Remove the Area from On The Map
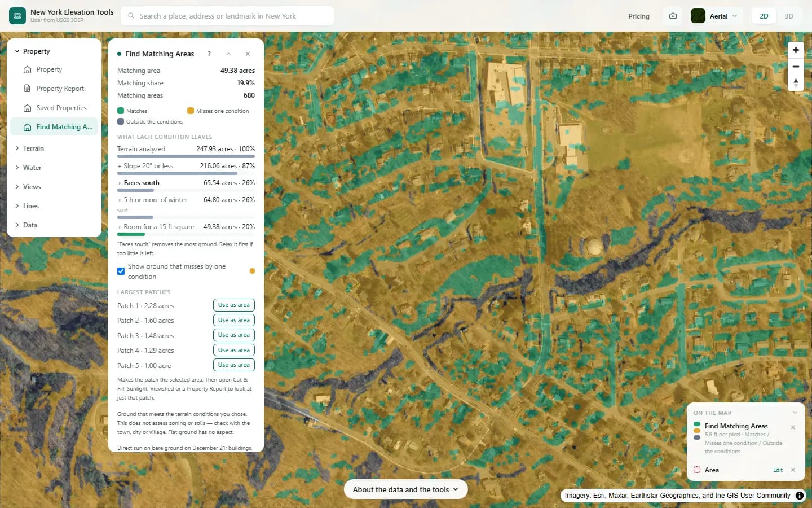Screen dimensions: 812x508 click(793, 470)
